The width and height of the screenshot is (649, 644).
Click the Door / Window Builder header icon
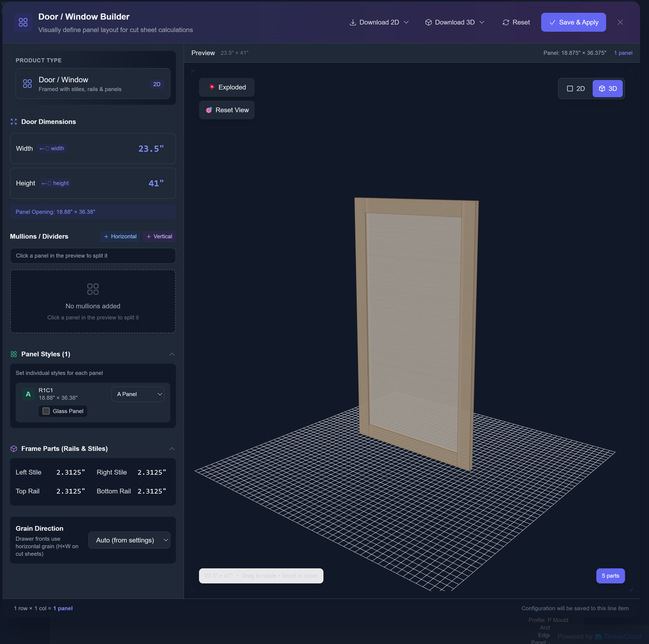pos(23,22)
